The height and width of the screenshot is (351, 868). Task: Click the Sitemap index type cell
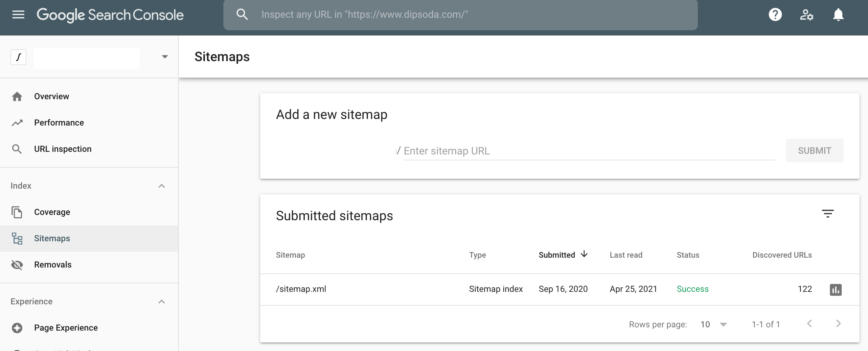click(496, 289)
